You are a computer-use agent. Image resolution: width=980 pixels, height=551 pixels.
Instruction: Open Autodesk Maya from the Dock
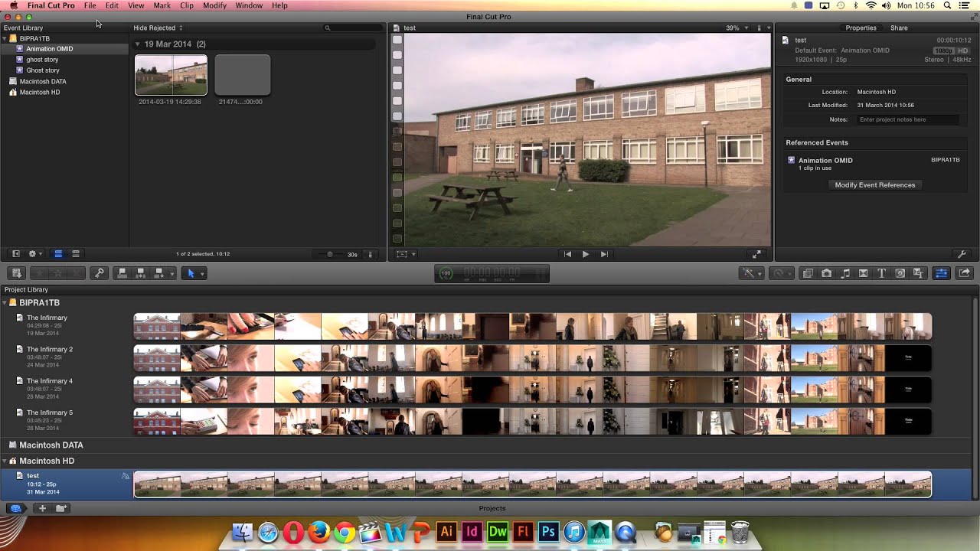[x=599, y=532]
